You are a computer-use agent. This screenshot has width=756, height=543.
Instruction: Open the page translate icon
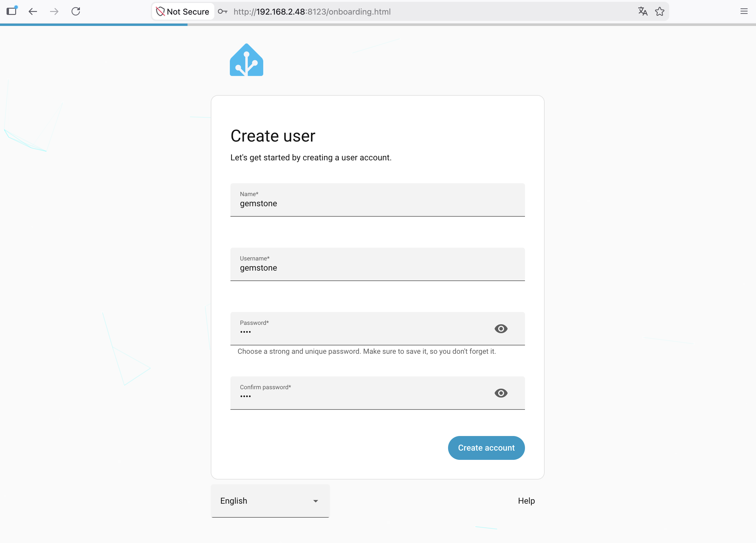click(643, 12)
